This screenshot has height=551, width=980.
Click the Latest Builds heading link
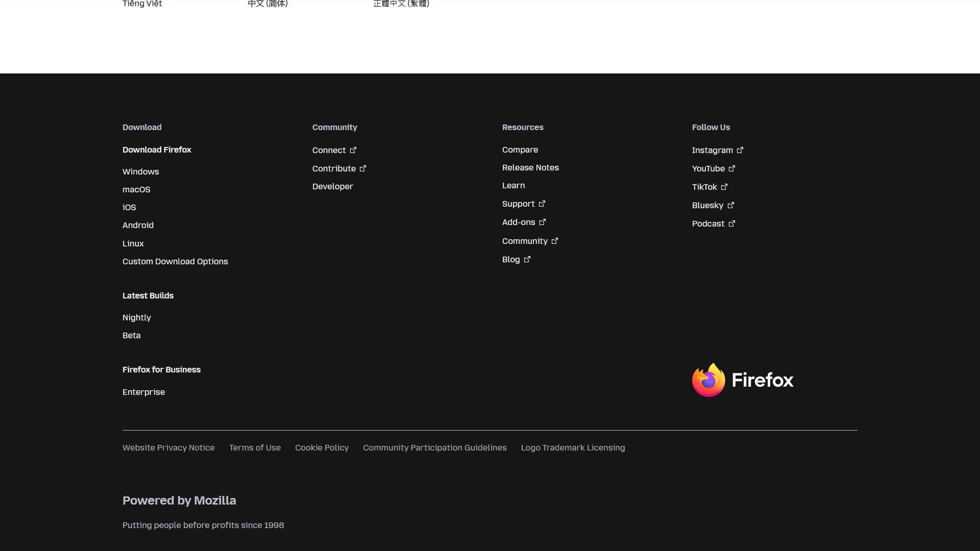tap(148, 295)
